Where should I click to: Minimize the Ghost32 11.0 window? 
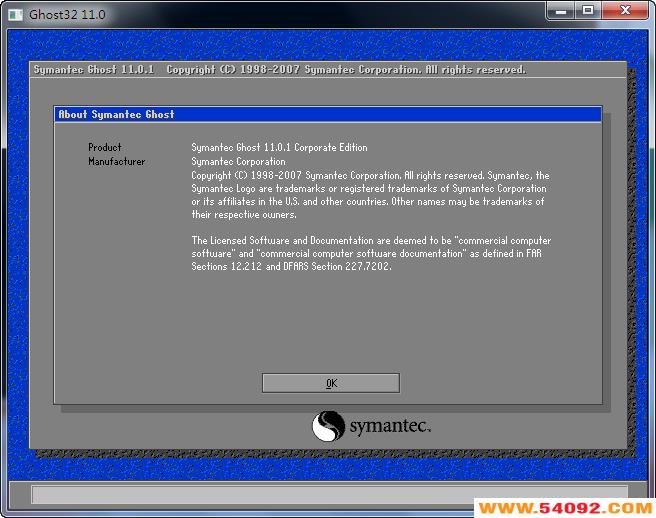[561, 10]
